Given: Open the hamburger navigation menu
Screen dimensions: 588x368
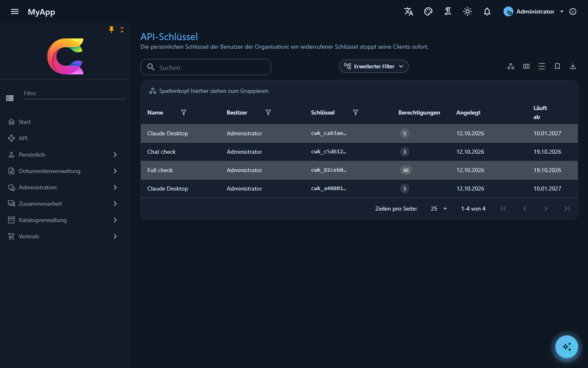Looking at the screenshot, I should (x=15, y=11).
